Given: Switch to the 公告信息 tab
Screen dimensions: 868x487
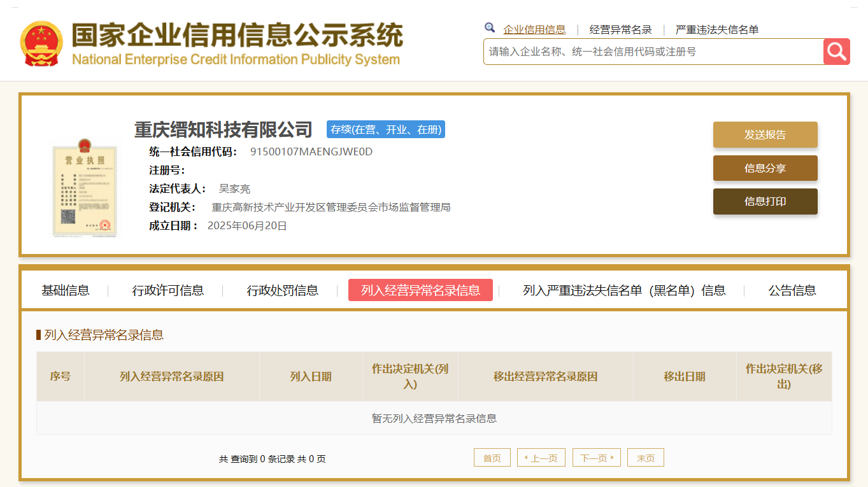Looking at the screenshot, I should click(792, 290).
